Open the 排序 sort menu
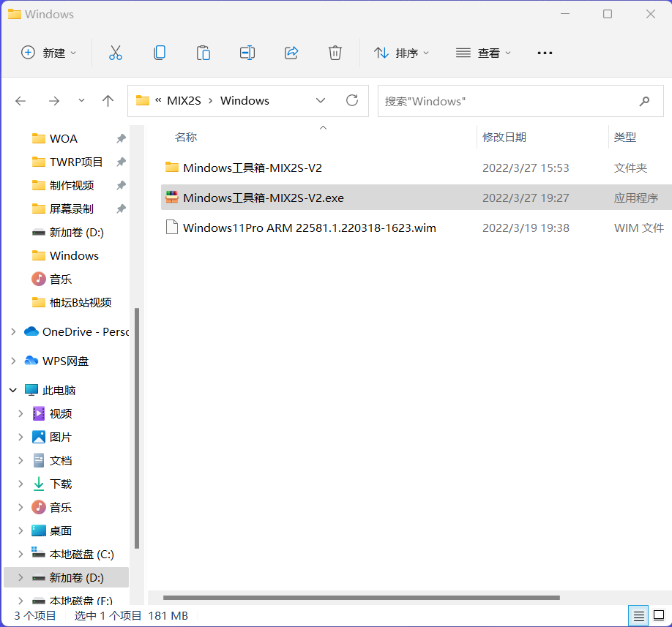Viewport: 672px width, 627px height. [x=402, y=53]
